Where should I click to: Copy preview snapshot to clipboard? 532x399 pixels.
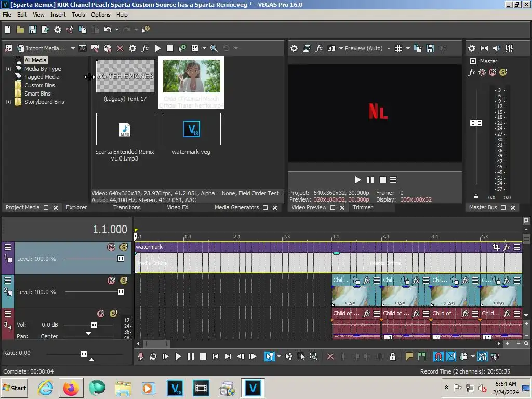coord(418,48)
